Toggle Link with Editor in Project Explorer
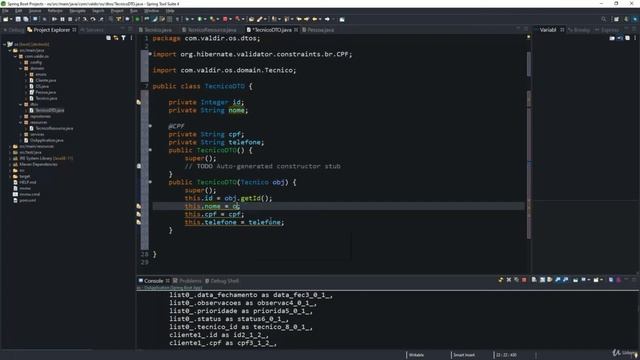The image size is (640, 360). [x=116, y=38]
